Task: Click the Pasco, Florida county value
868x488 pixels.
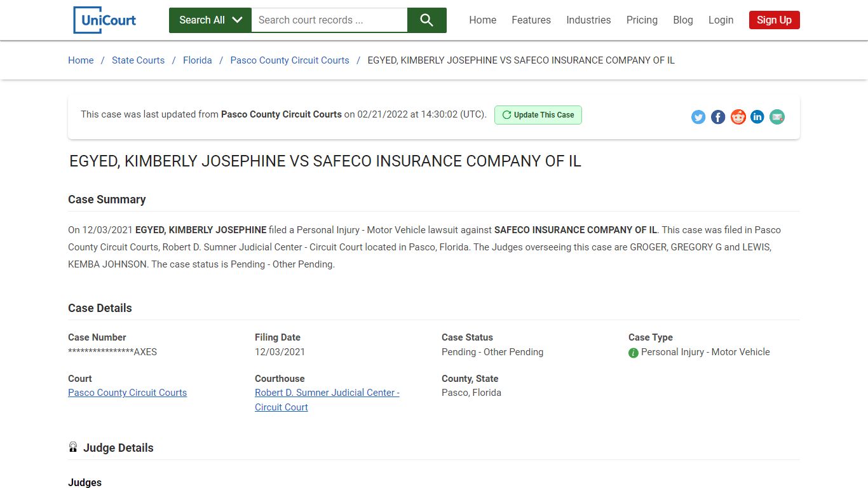Action: pos(471,393)
